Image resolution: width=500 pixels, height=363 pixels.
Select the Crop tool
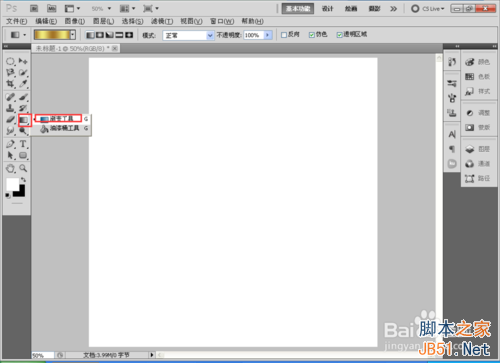pos(10,84)
